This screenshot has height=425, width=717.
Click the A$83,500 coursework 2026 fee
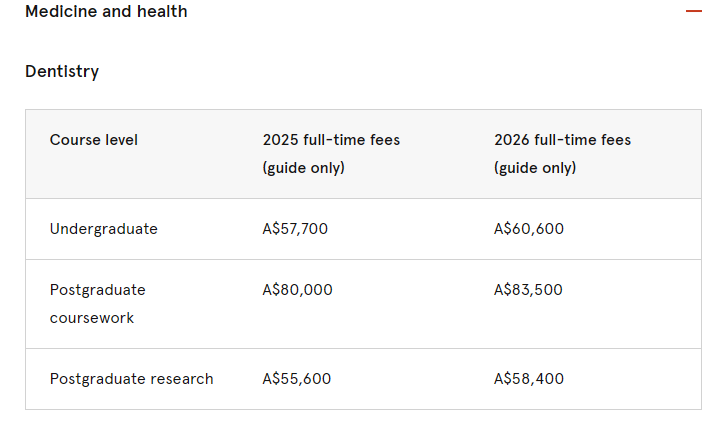[528, 290]
